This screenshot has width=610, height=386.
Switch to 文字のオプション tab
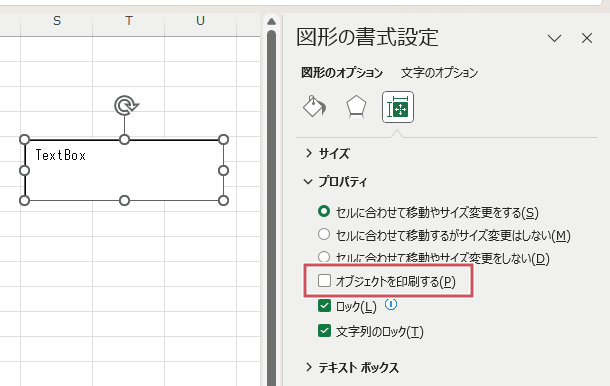point(439,73)
